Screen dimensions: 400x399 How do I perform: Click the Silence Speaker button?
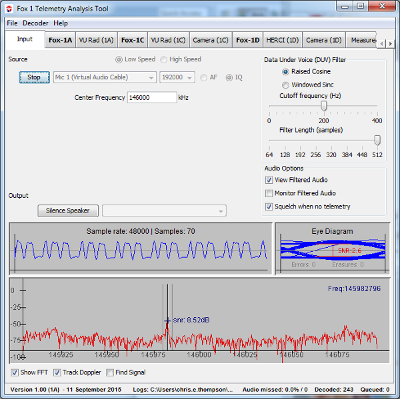click(x=68, y=211)
